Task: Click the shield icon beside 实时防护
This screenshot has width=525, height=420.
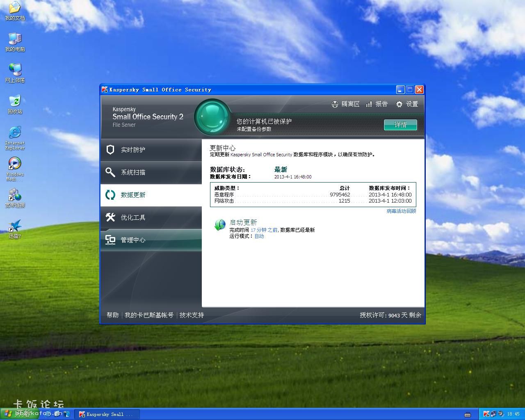Action: [110, 150]
